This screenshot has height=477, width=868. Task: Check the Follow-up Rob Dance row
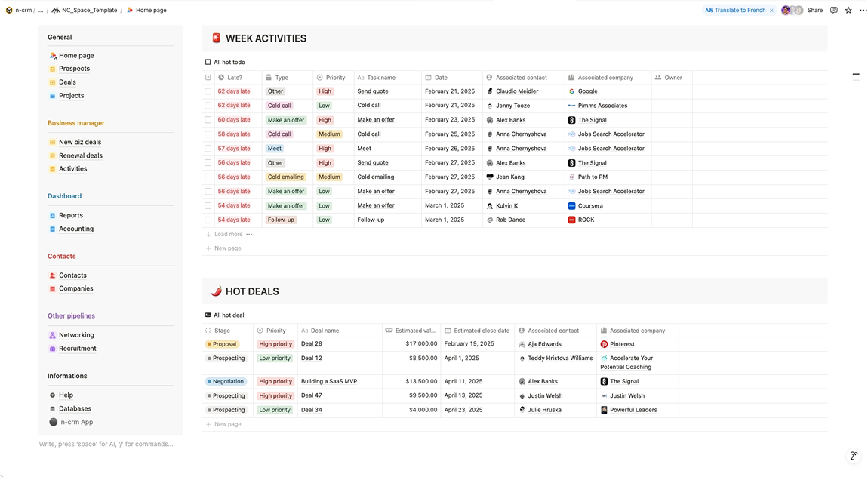click(208, 220)
